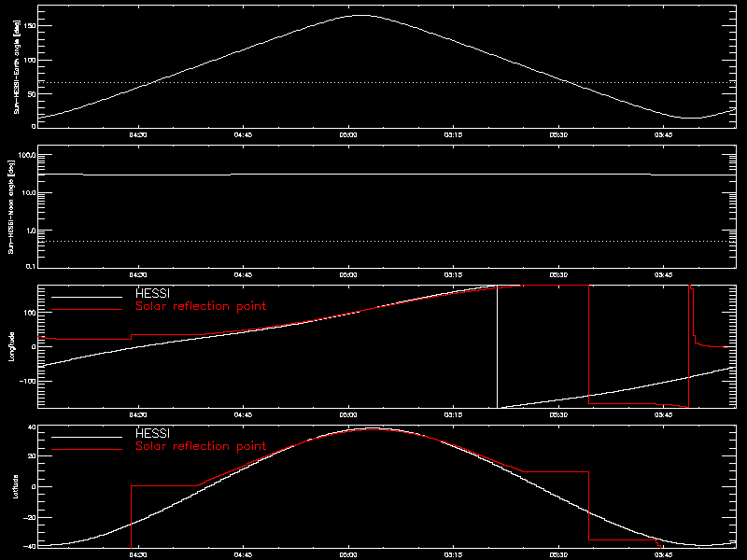Click the '40' tick on Latitude axis
Screen dimensions: 747x560
(x=32, y=427)
